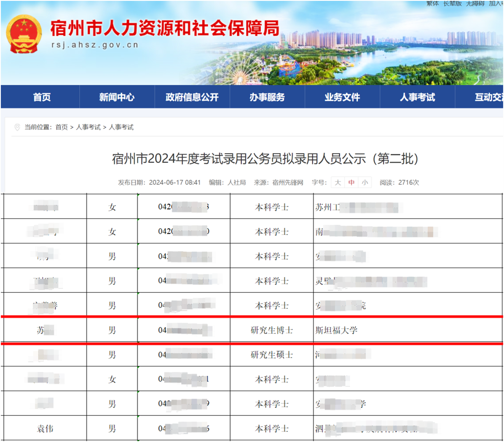Set font size to 中
The width and height of the screenshot is (504, 442).
351,182
